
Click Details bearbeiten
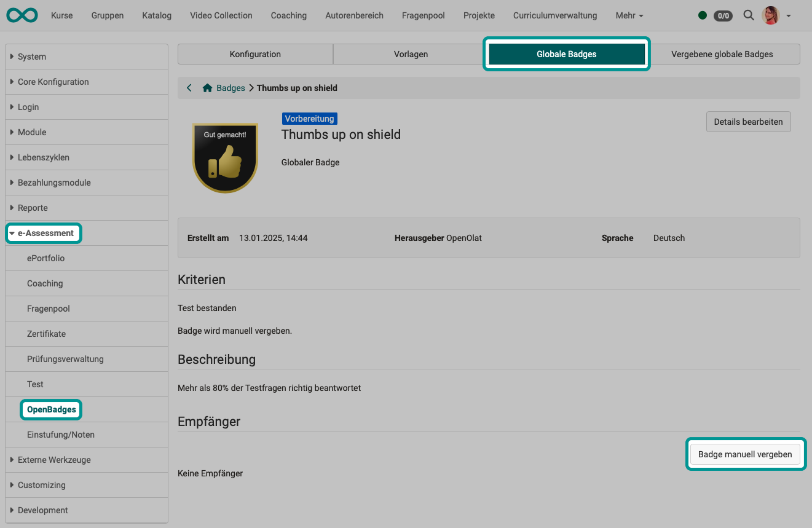point(748,121)
